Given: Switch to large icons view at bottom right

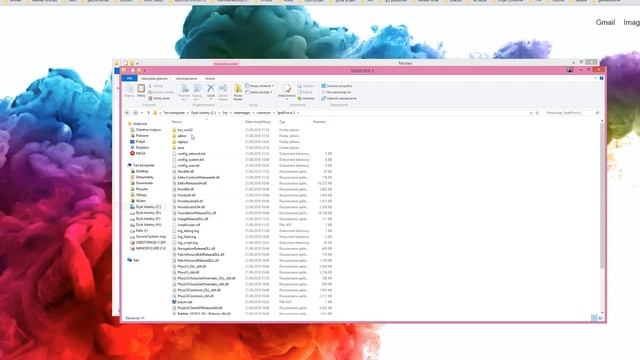Looking at the screenshot, I should coord(601,318).
